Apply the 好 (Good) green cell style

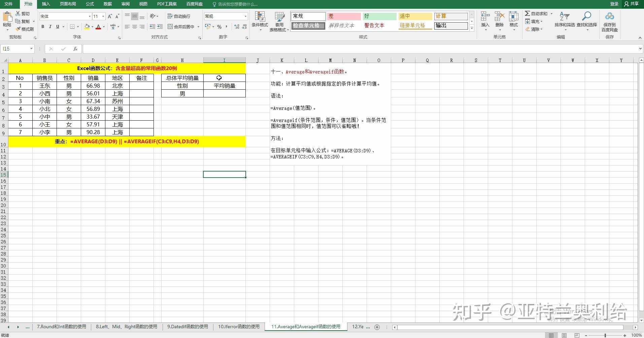[x=379, y=16]
